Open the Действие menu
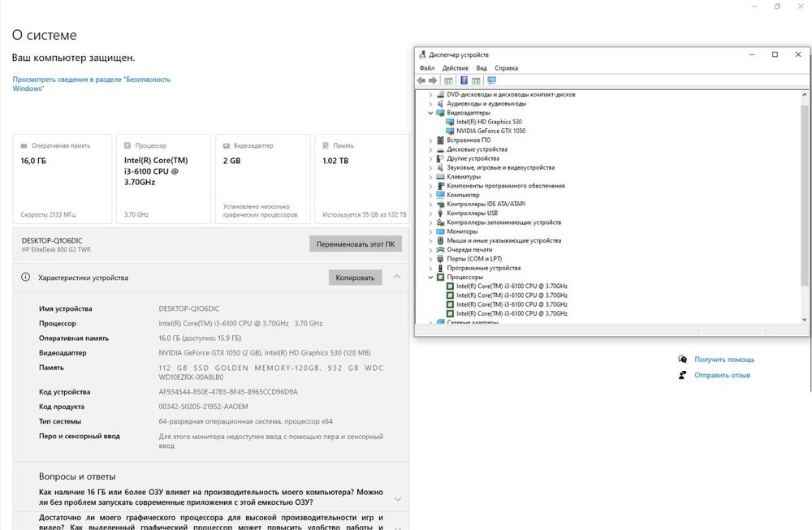The image size is (812, 530). click(456, 68)
